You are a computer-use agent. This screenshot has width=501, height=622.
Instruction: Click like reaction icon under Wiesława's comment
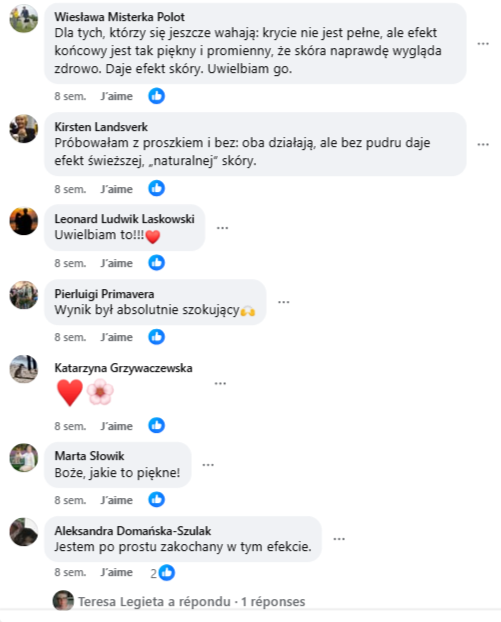point(157,96)
